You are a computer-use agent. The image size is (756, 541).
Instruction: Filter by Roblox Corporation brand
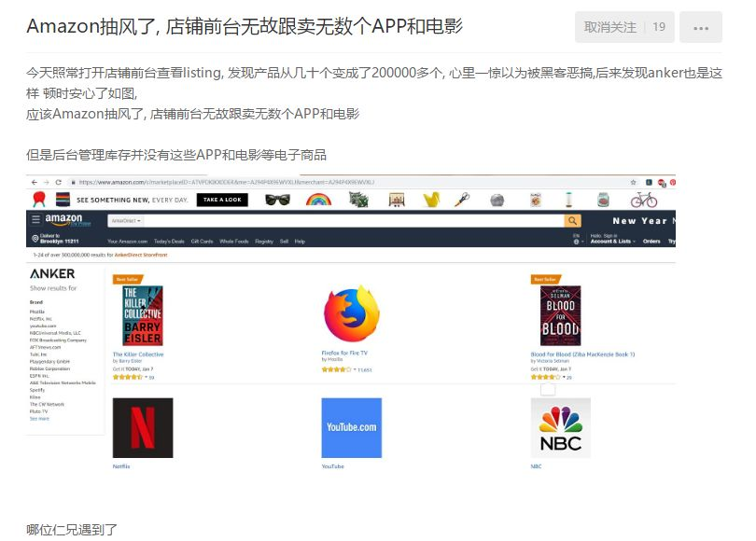(x=49, y=368)
